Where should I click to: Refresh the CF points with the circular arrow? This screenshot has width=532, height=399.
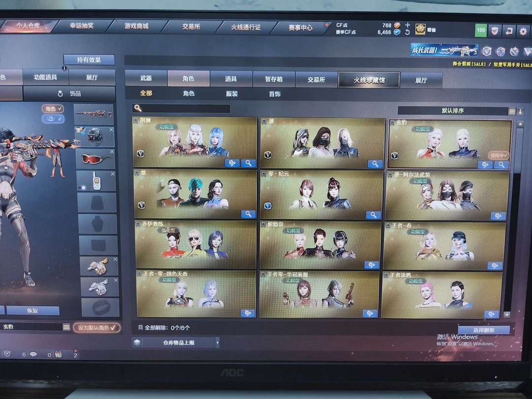[407, 32]
